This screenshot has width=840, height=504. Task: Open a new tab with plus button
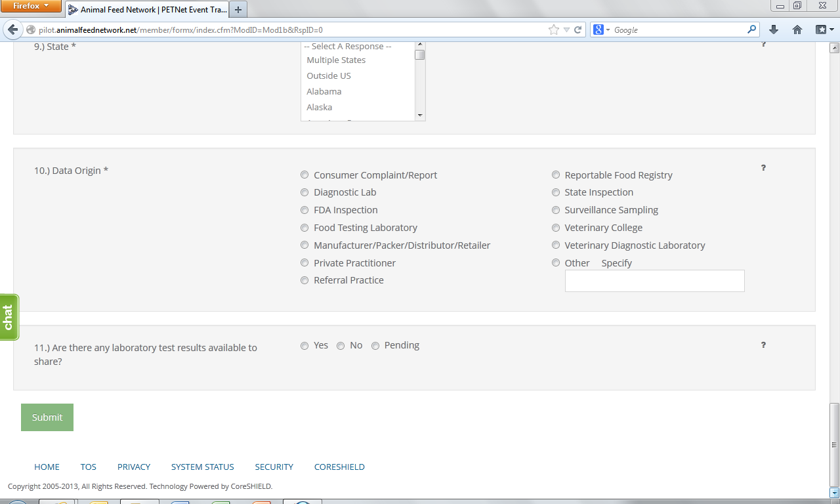(x=238, y=10)
